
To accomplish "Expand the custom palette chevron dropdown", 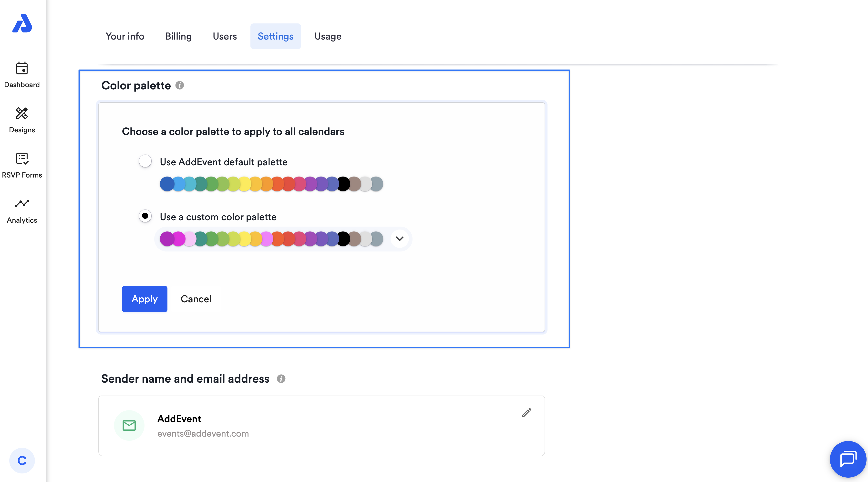I will click(x=399, y=239).
